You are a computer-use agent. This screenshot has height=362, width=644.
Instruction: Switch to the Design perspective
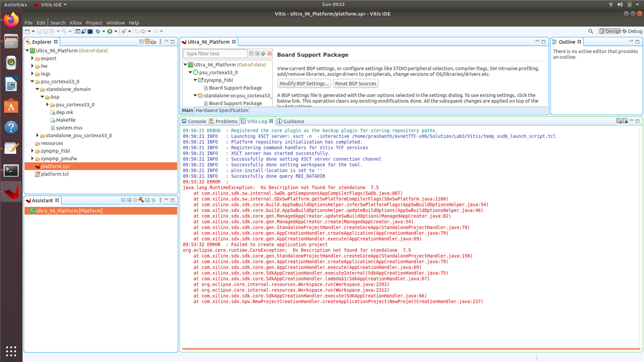[610, 31]
